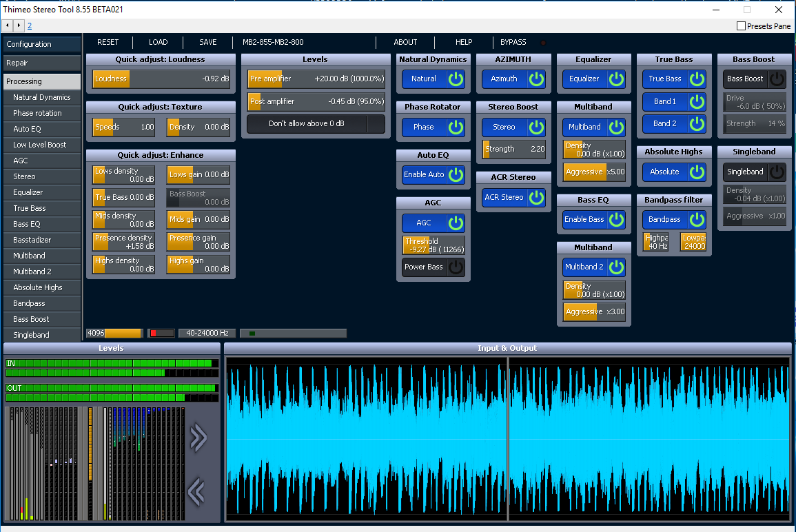Toggle Enable Bass EQ power button
The height and width of the screenshot is (532, 796).
616,220
